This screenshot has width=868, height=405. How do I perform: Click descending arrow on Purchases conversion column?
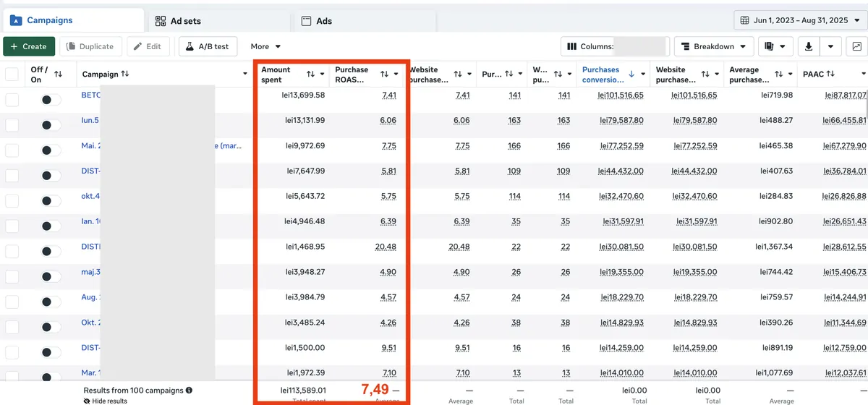[x=631, y=74]
